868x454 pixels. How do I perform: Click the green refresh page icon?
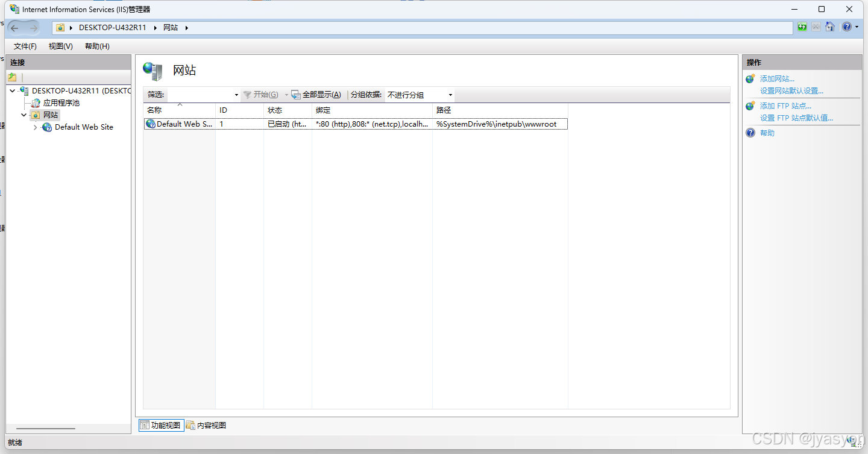[x=802, y=27]
